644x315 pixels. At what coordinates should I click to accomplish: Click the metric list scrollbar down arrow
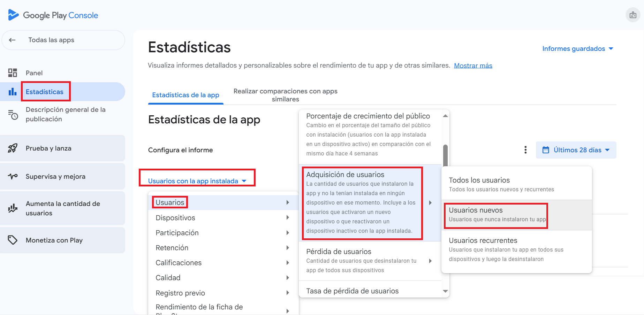445,291
